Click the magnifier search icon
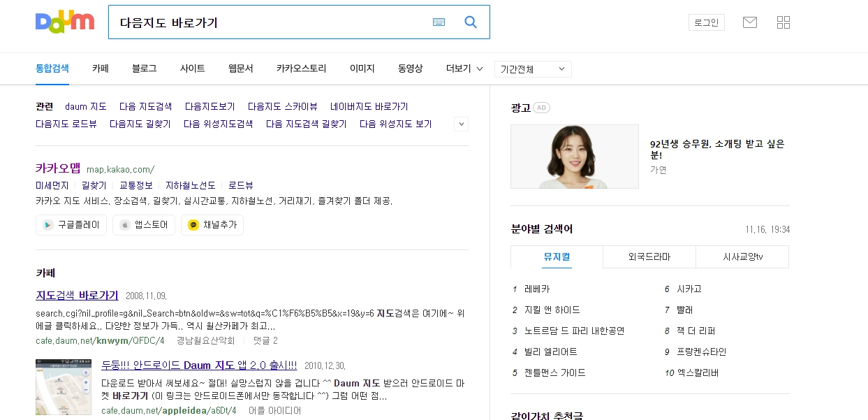The width and height of the screenshot is (868, 420). click(x=471, y=22)
